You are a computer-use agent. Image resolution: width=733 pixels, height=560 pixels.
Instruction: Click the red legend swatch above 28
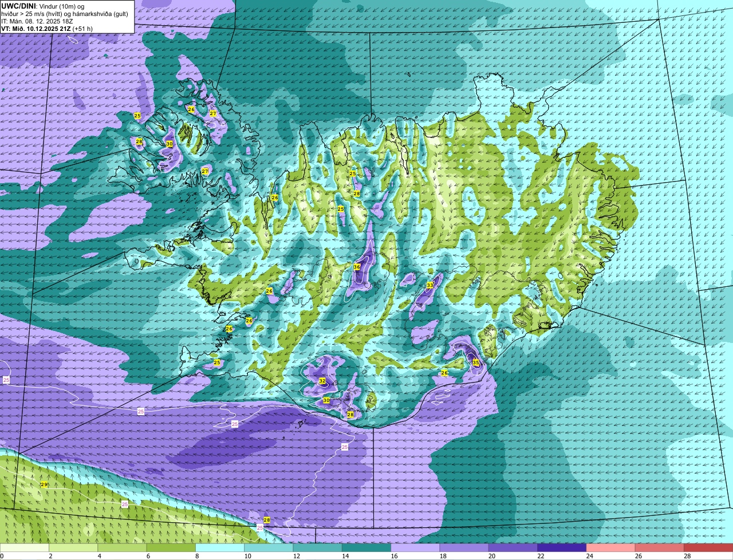coord(709,547)
